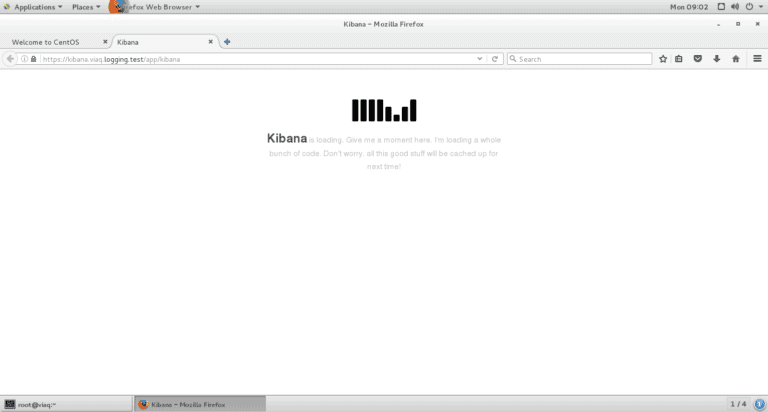Close the Welcome to CentOS tab
This screenshot has height=412, width=768.
[x=105, y=42]
